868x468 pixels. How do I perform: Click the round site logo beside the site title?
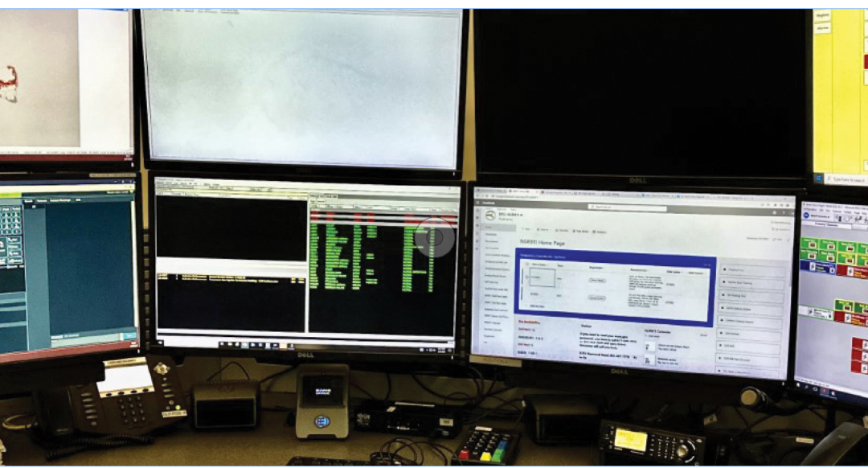490,216
